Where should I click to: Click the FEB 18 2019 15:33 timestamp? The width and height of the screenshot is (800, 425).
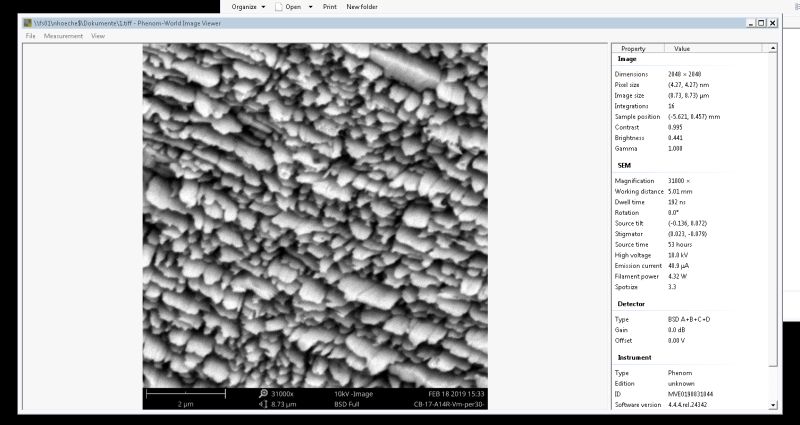point(456,394)
